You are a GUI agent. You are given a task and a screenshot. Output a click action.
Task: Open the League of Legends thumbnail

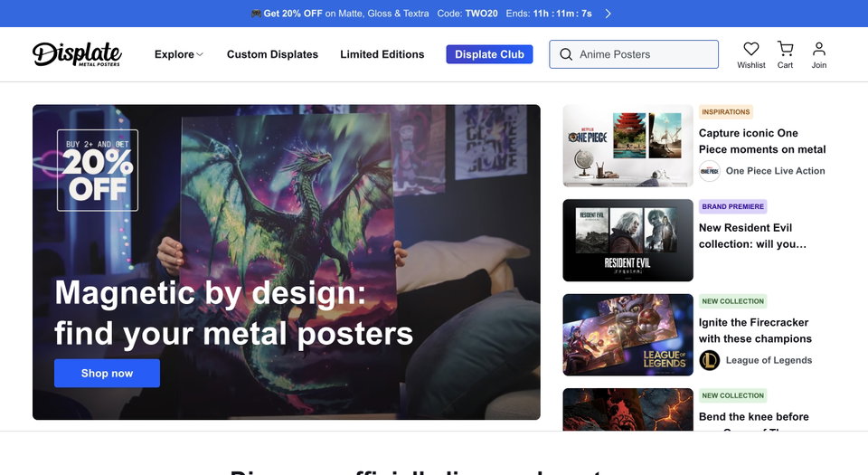pyautogui.click(x=627, y=335)
